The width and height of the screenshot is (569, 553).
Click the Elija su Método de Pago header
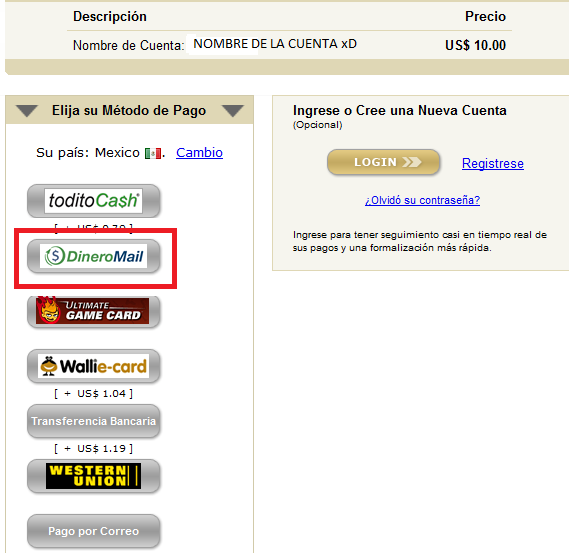129,110
